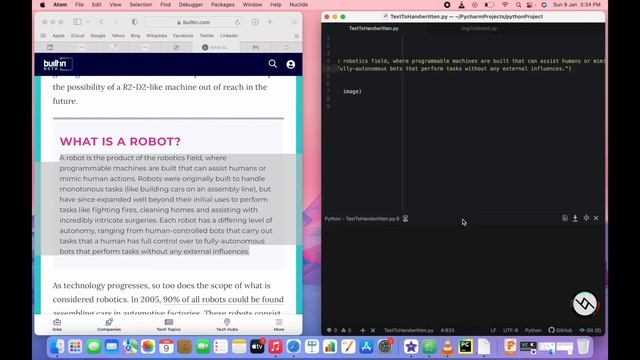Open Wi-Fi status in menu bar
The height and width of the screenshot is (360, 640).
(505, 5)
